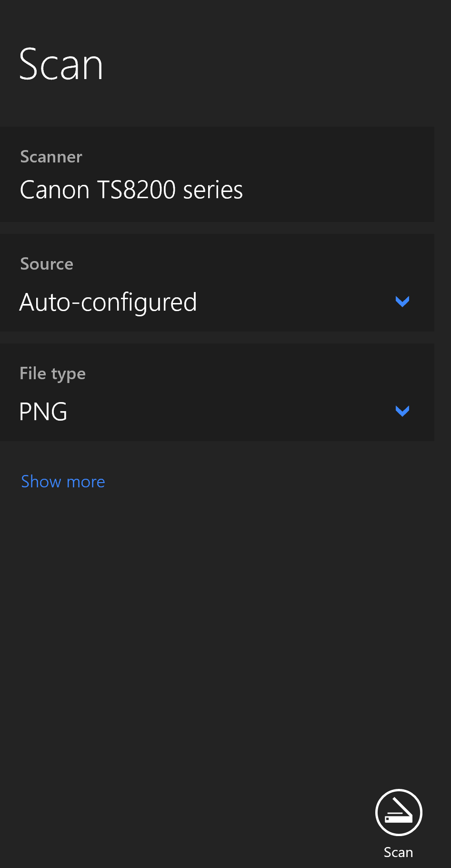Click the Show more link

(63, 482)
